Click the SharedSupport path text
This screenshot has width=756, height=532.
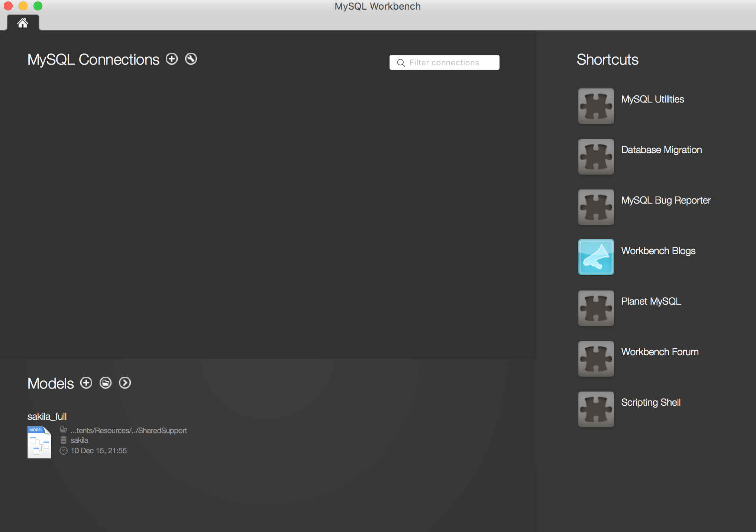click(x=129, y=431)
